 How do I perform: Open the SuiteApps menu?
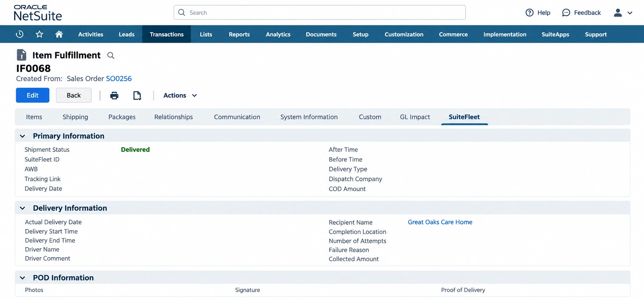555,34
